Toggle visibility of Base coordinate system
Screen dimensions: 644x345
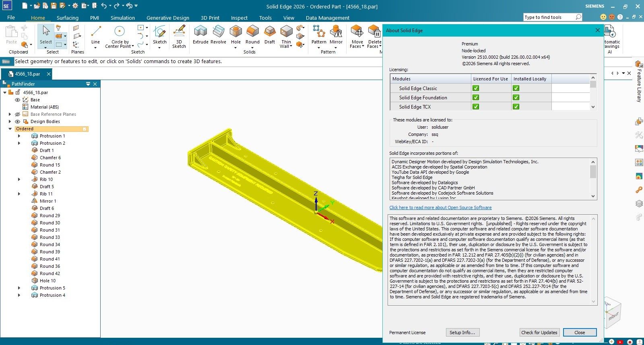(17, 100)
